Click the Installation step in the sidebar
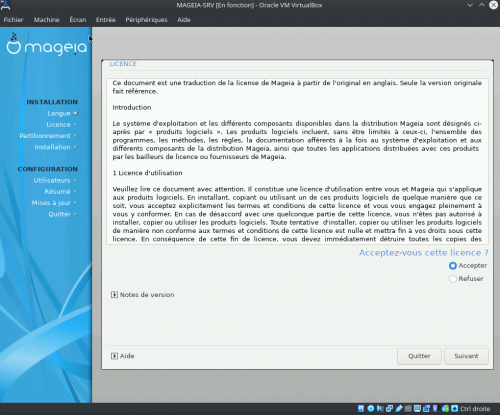 52,147
